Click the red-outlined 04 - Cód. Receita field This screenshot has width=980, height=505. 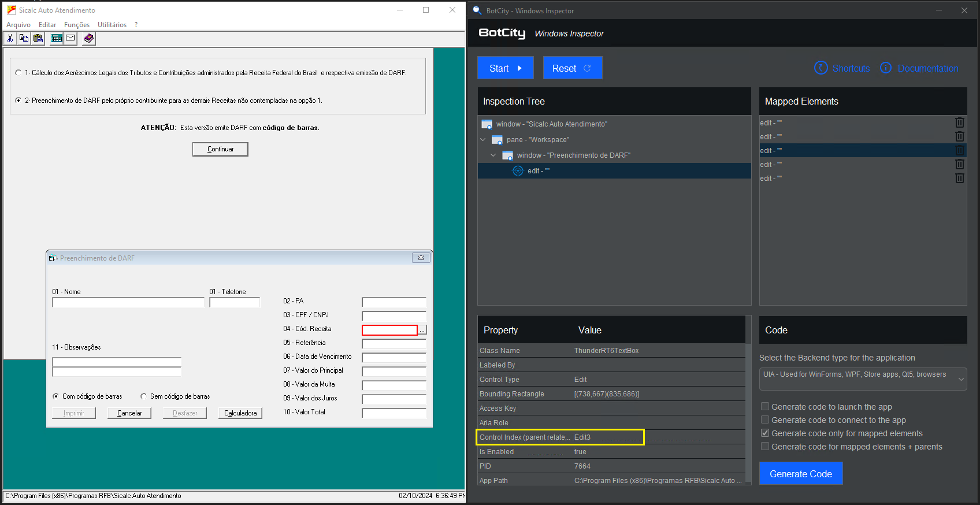pos(389,330)
